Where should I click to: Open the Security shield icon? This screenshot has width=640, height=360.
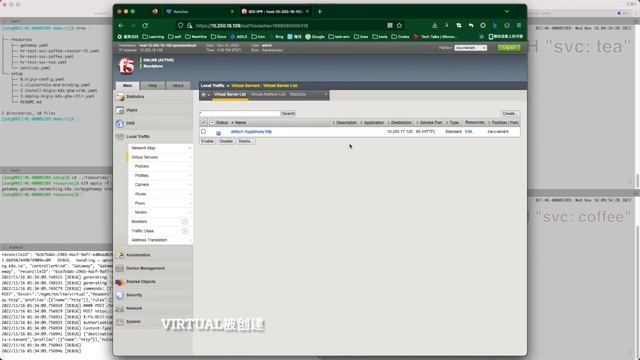120,295
